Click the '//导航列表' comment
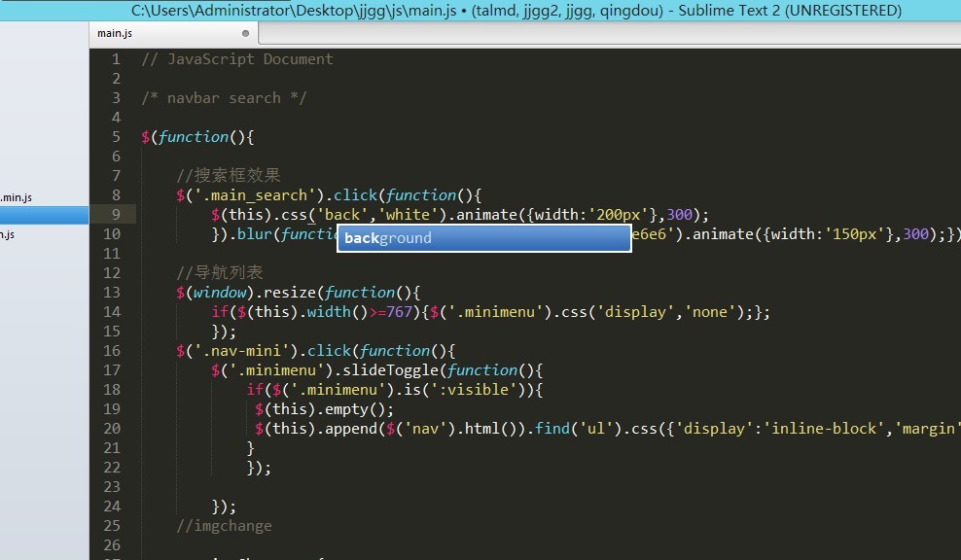The height and width of the screenshot is (560, 961). point(220,272)
